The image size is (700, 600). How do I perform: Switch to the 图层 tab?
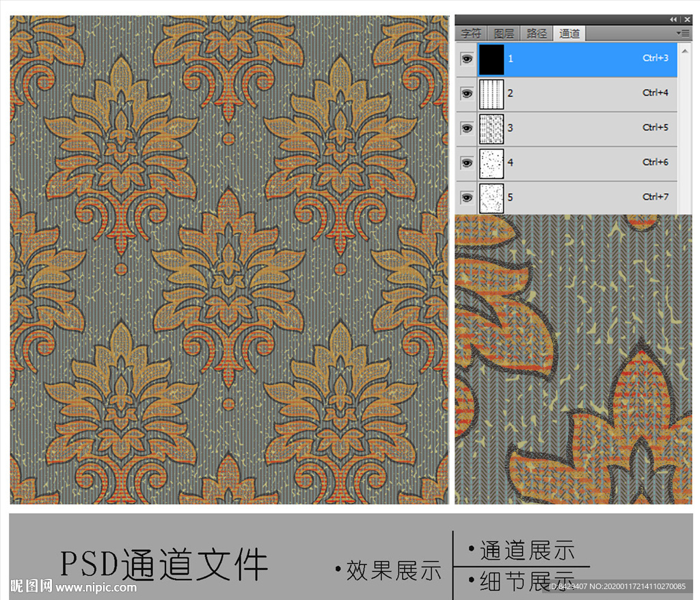tap(504, 34)
